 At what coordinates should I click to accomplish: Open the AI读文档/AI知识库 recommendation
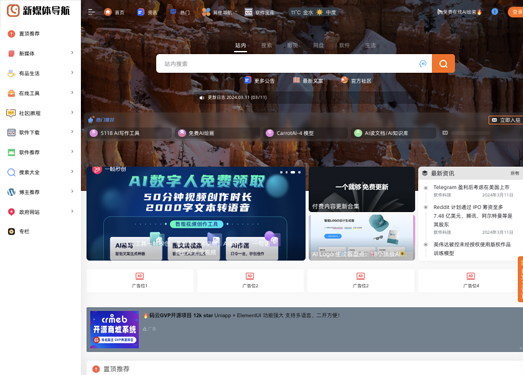click(394, 133)
